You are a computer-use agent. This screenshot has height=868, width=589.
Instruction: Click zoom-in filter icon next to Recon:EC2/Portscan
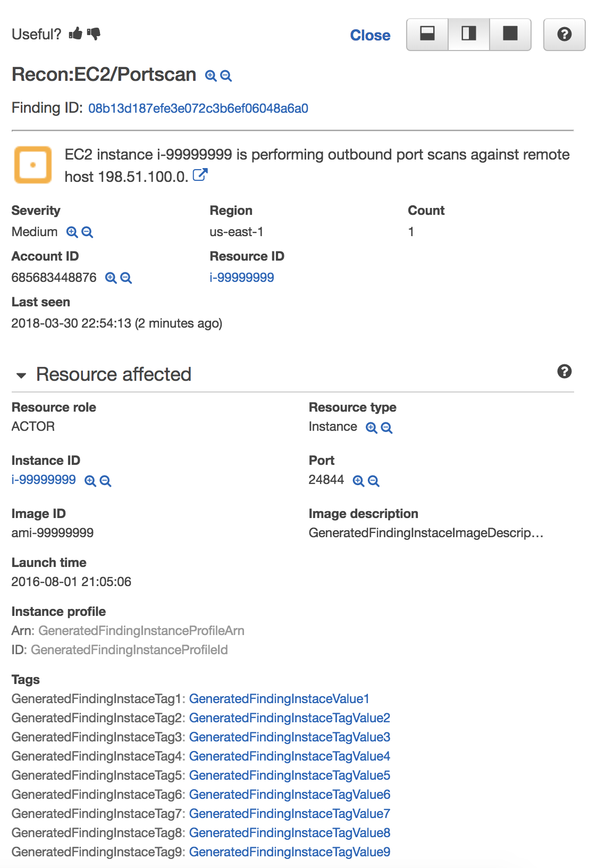click(x=211, y=76)
